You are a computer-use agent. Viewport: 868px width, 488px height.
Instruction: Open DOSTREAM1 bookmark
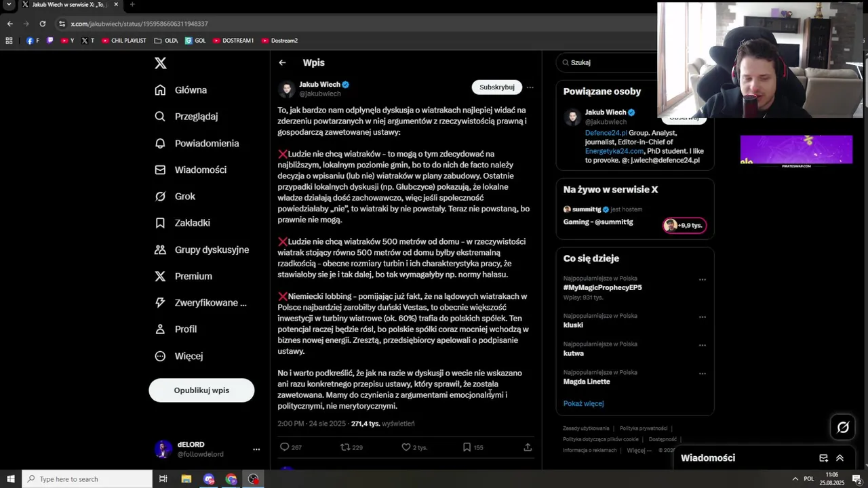click(233, 41)
